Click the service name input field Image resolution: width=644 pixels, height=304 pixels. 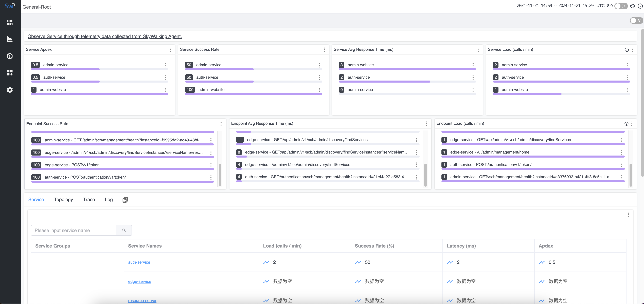click(x=74, y=230)
